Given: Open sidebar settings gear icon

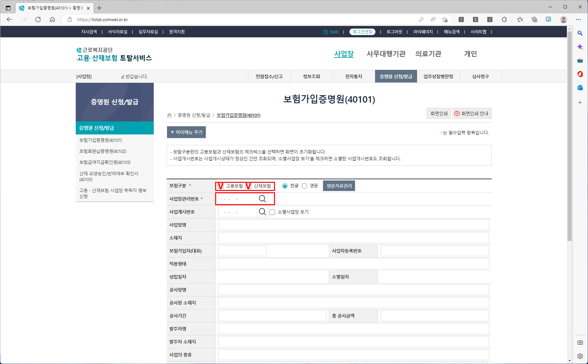Looking at the screenshot, I should point(580,356).
